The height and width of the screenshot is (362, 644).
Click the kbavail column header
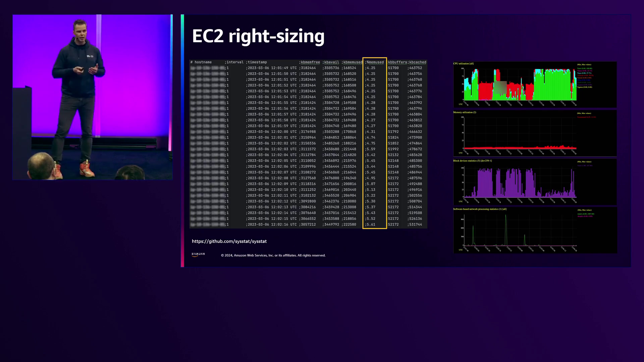[331, 62]
